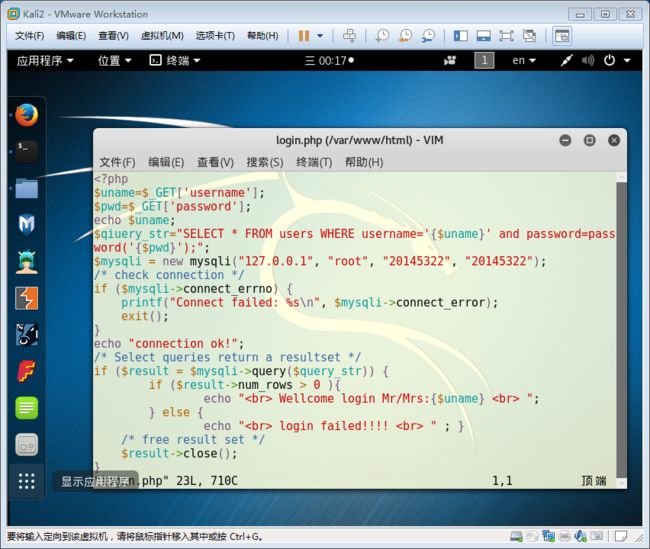Launch Armitage from the dock
The width and height of the screenshot is (650, 549).
coord(27,262)
